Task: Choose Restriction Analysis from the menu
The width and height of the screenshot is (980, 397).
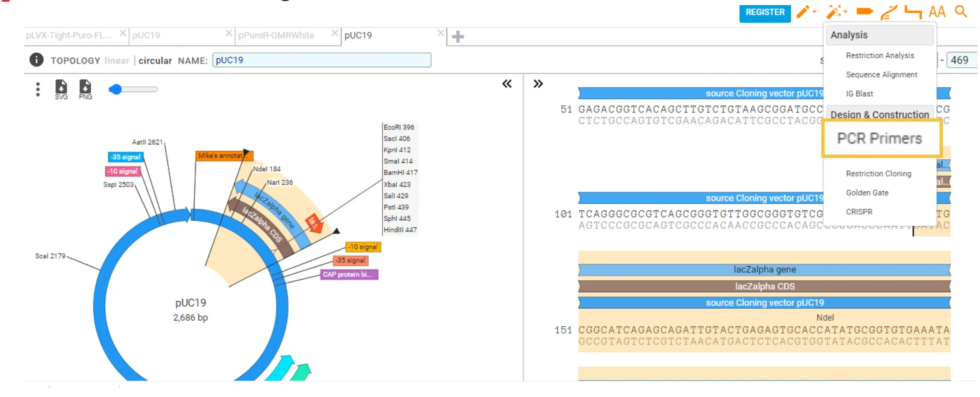Action: [880, 55]
